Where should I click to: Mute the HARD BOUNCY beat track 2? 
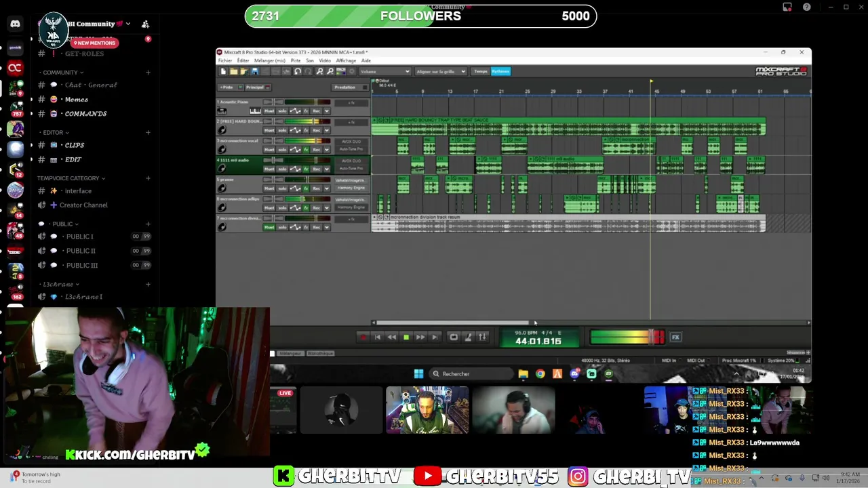pos(269,130)
